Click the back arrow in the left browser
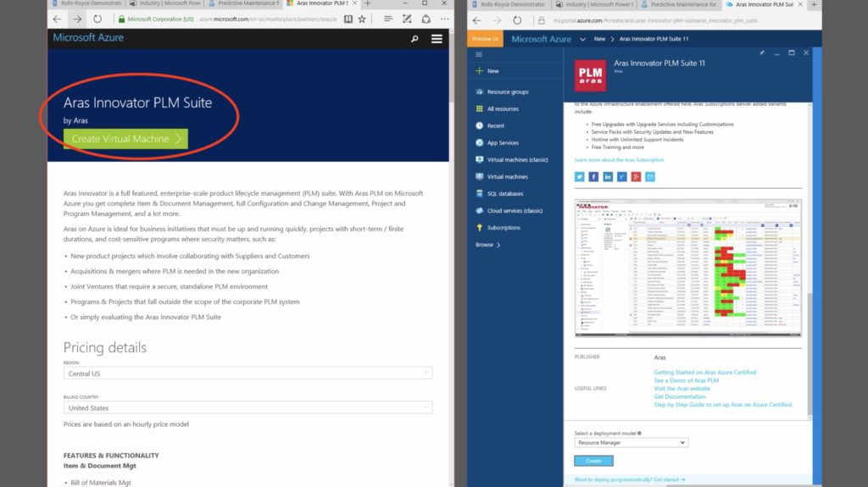Image resolution: width=868 pixels, height=487 pixels. [57, 19]
